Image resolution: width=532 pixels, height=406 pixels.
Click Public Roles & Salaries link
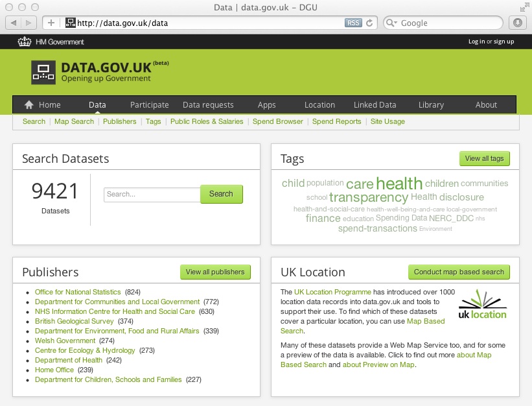[207, 121]
